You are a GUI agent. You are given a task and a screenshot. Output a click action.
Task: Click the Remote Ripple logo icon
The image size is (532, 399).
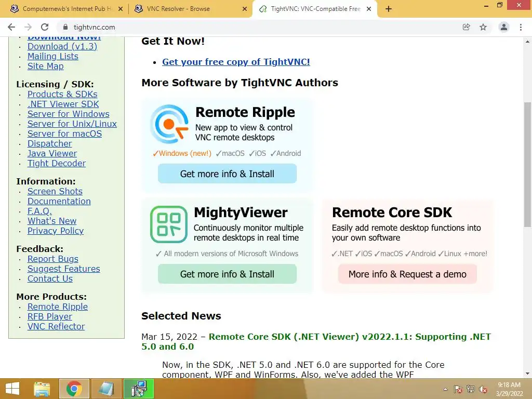(x=169, y=124)
